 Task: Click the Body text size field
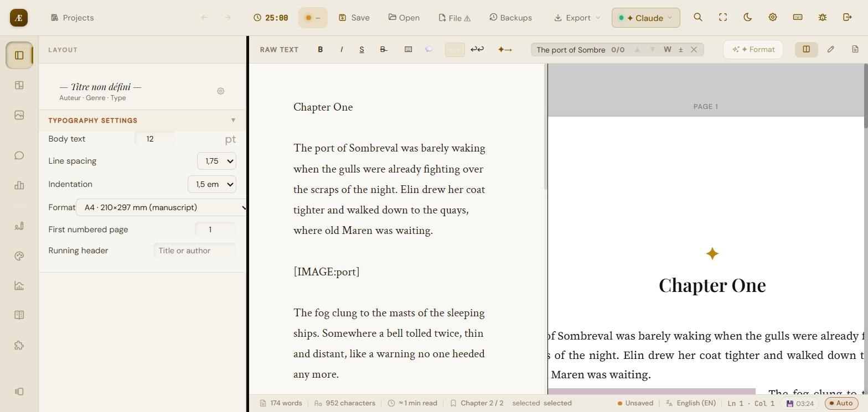tap(154, 139)
